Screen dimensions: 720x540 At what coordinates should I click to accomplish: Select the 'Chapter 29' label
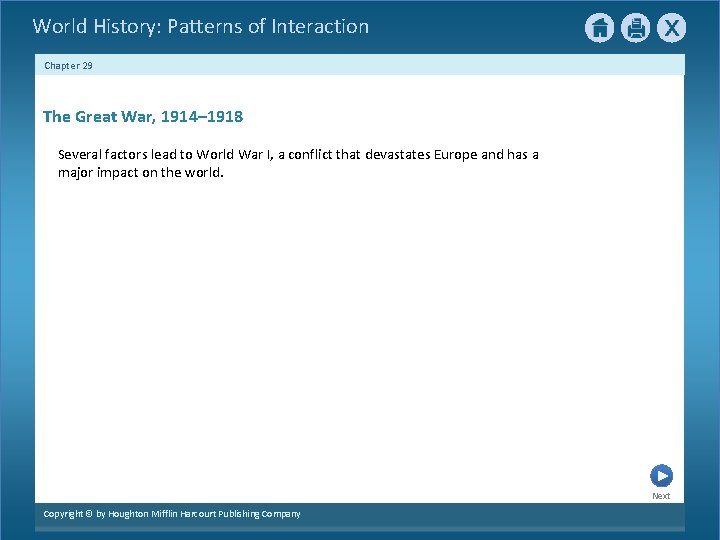pos(68,66)
